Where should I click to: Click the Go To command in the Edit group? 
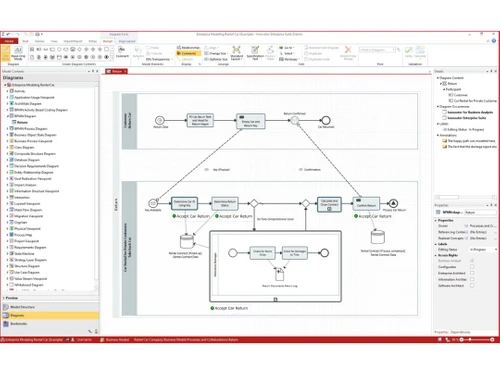pyautogui.click(x=286, y=48)
